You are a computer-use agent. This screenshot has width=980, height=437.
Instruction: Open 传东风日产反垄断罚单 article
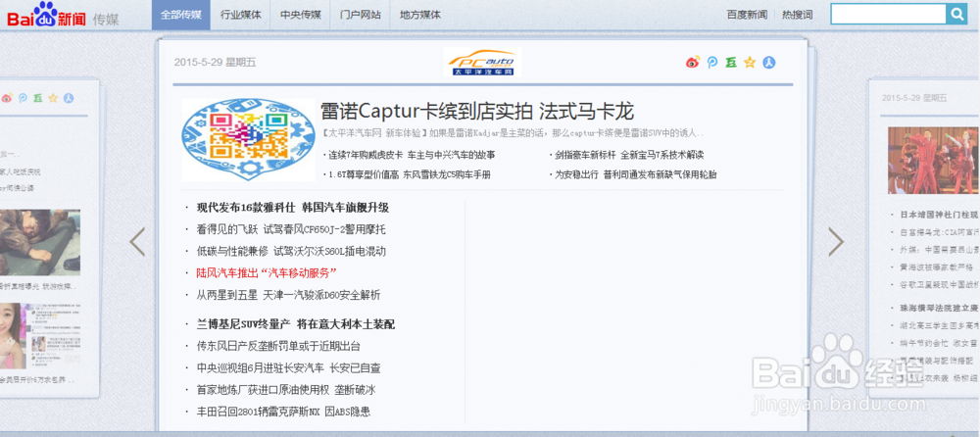(278, 346)
